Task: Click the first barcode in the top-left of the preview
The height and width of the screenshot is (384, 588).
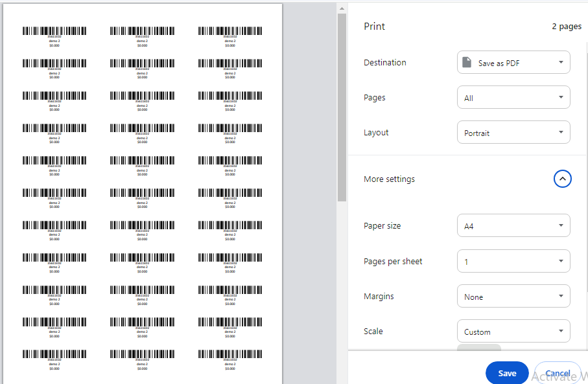Action: click(54, 30)
